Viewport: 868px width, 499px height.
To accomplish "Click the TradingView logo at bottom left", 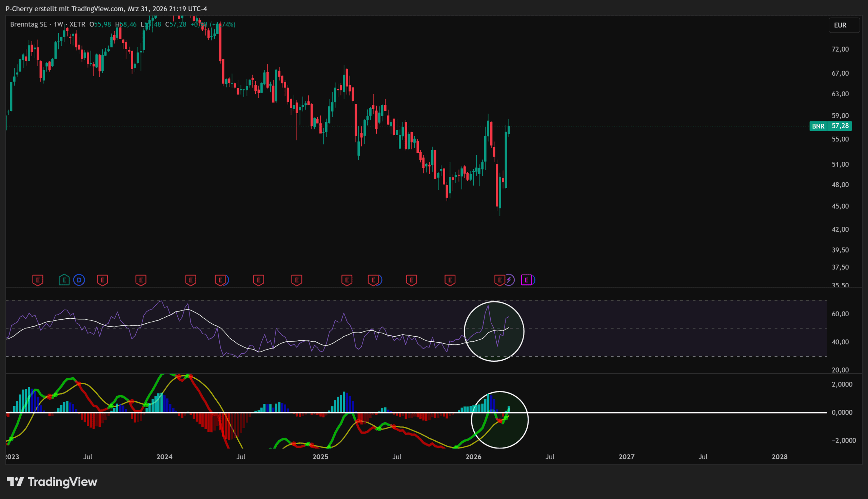I will 52,482.
